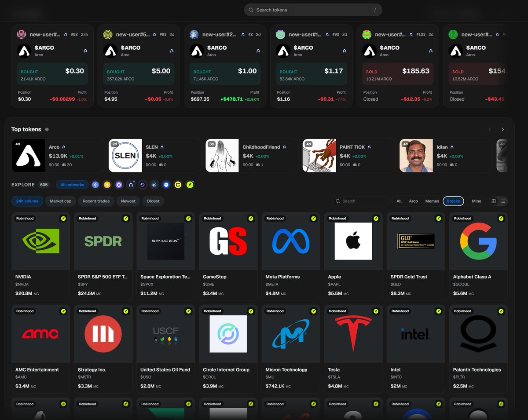The image size is (528, 420).
Task: Click the $742.1K market cap value
Action: tap(275, 386)
